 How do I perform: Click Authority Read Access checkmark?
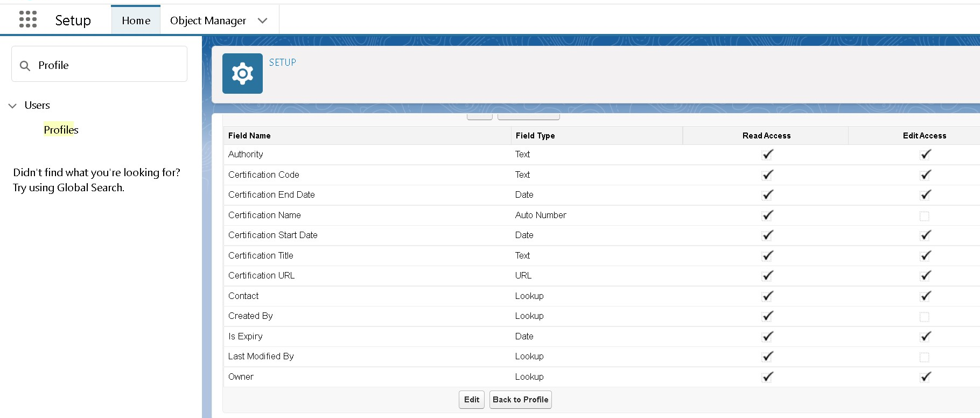click(x=767, y=155)
